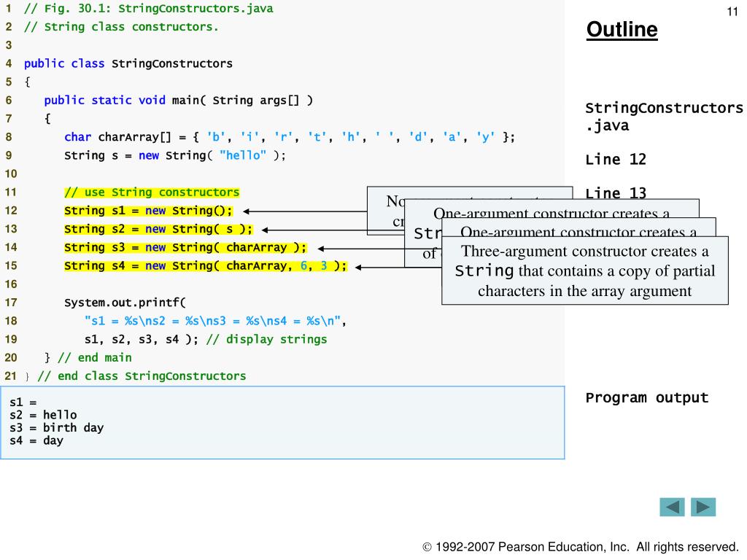
Task: Select the StringConstructors .java outline label
Action: click(x=664, y=117)
